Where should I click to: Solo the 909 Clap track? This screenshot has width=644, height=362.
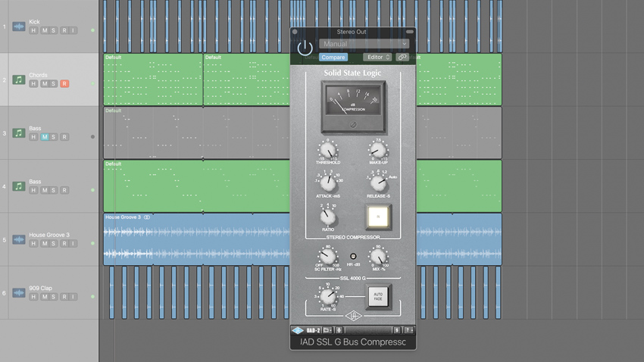tap(53, 297)
